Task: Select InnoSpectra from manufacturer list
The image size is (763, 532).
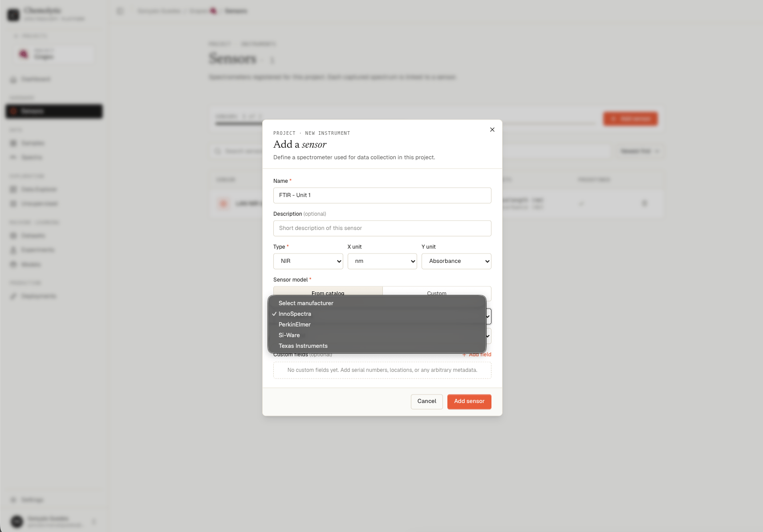Action: tap(377, 314)
